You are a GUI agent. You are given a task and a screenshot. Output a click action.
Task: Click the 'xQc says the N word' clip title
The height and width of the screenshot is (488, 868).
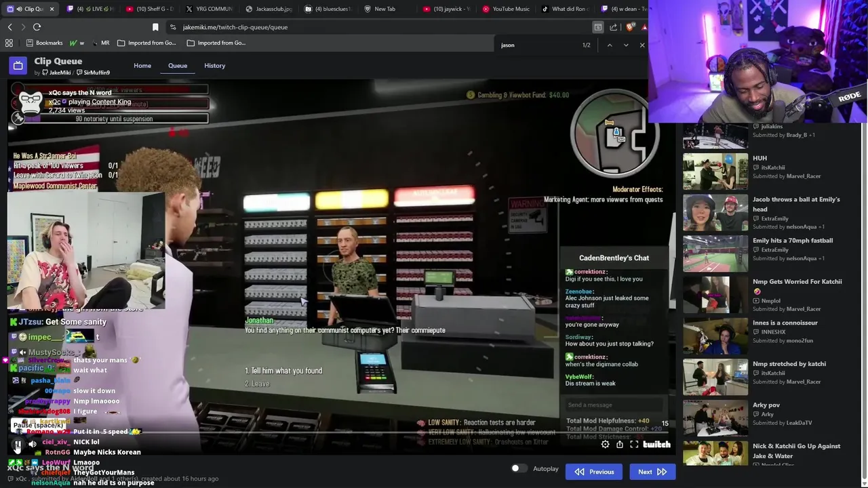tap(51, 468)
